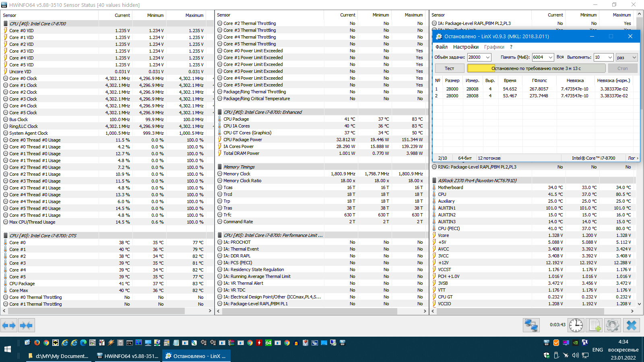Open the Объём задачи dropdown showing 28000
Image resolution: width=644 pixels, height=362 pixels.
[479, 57]
